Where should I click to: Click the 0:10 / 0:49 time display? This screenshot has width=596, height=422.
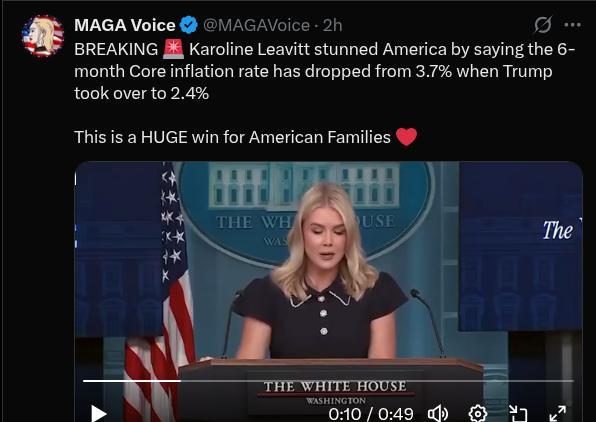(371, 414)
